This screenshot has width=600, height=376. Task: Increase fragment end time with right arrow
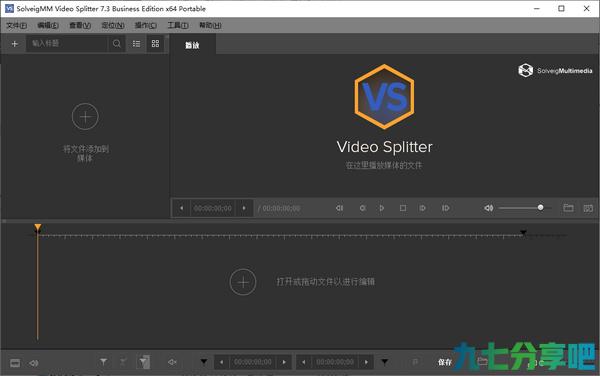tap(366, 362)
